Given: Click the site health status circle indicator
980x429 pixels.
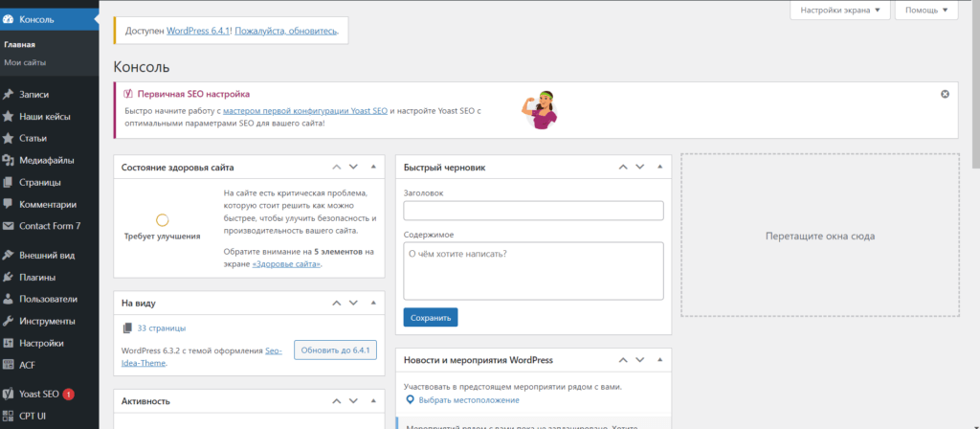Looking at the screenshot, I should (162, 220).
